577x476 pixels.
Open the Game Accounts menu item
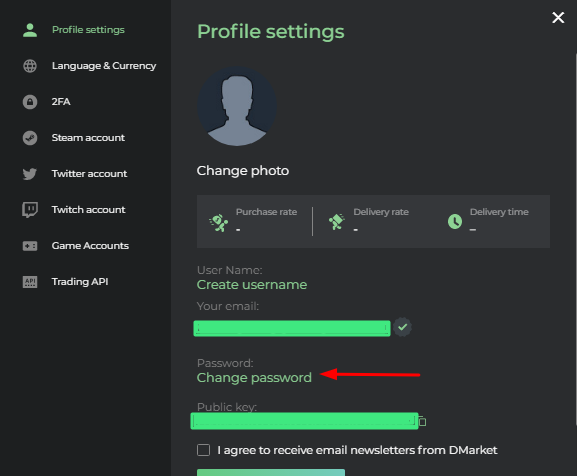tap(91, 246)
